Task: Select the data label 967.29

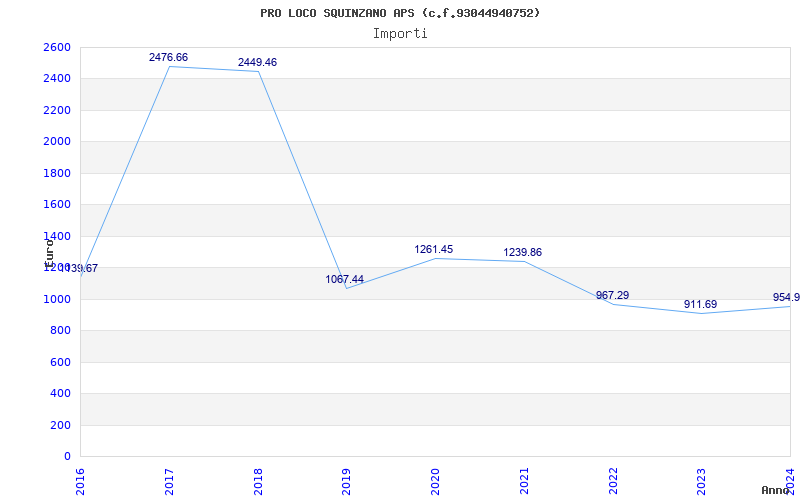Action: 612,295
